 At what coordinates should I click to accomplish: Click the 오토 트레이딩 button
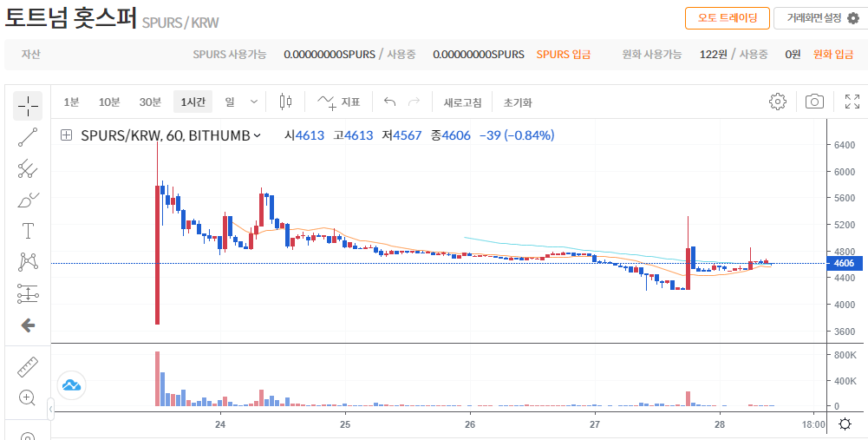[728, 18]
